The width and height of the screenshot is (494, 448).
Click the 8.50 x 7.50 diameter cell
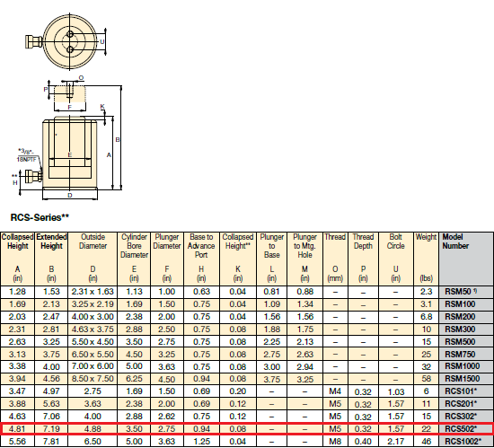[x=93, y=379]
